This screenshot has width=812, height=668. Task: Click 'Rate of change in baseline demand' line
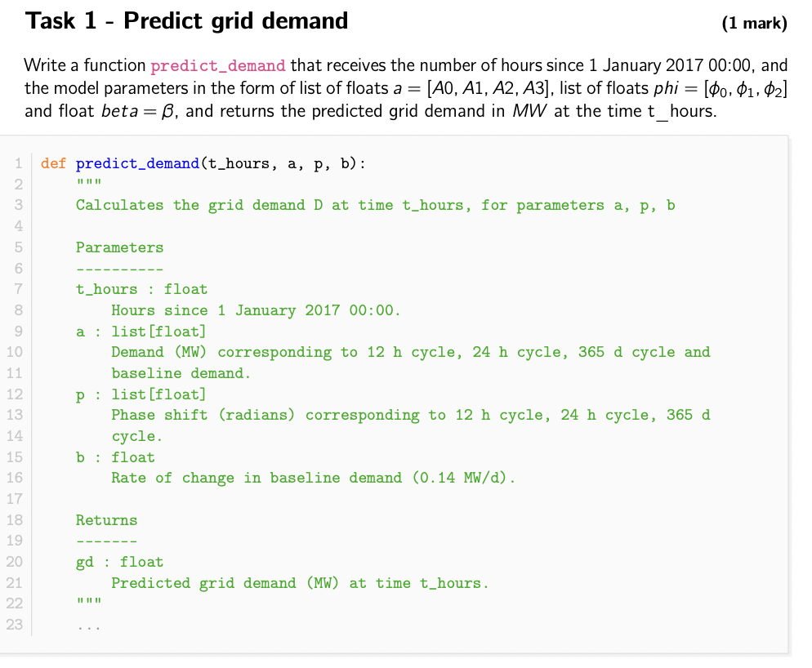pos(314,478)
